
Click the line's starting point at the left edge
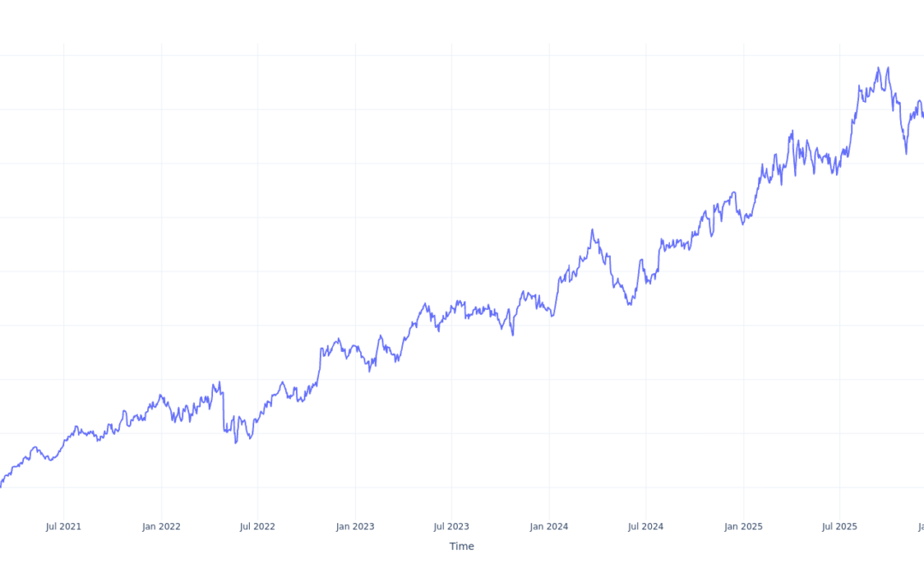(x=1, y=486)
